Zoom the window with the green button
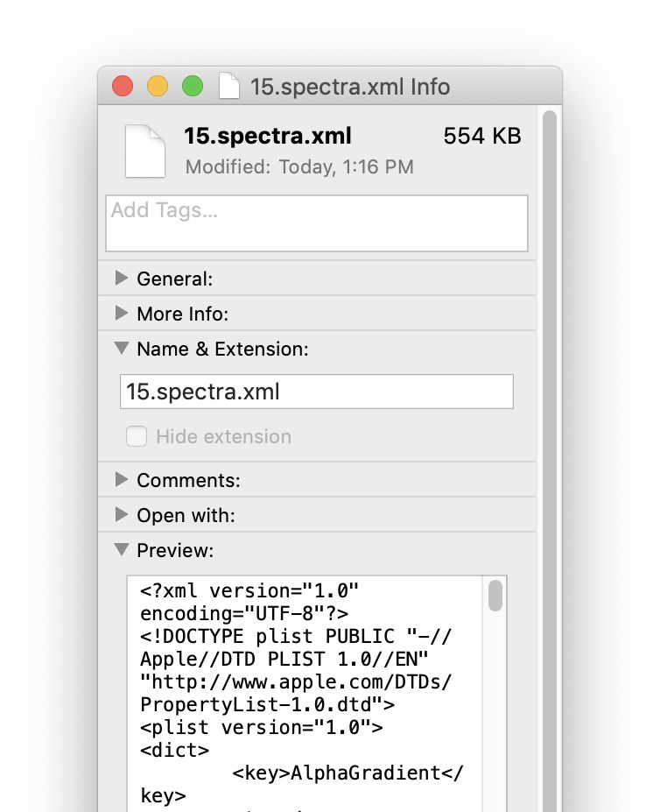660x812 pixels. pos(192,87)
